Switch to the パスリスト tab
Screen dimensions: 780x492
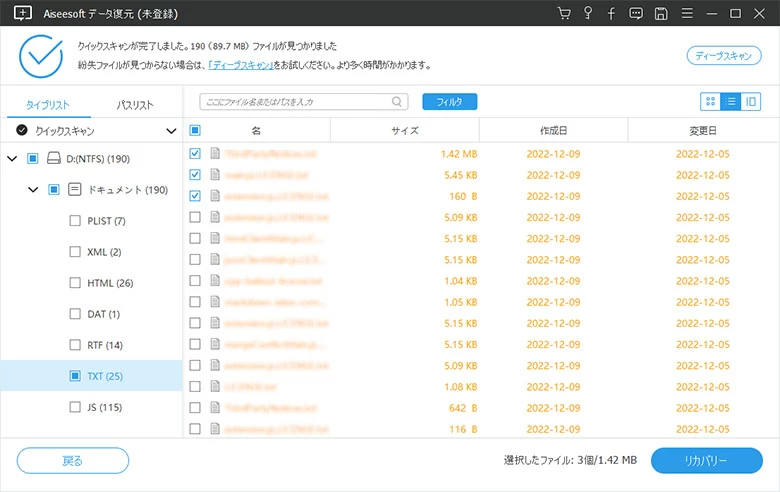click(135, 105)
